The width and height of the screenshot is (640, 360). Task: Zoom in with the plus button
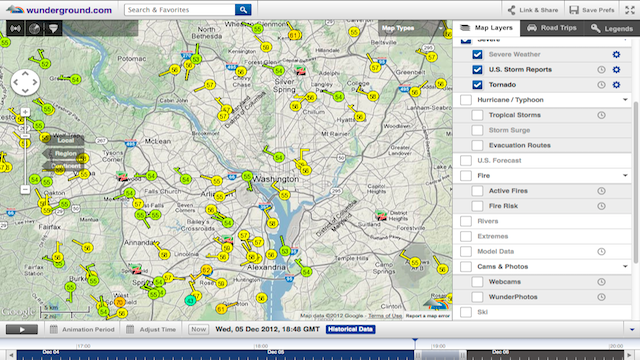[x=25, y=112]
